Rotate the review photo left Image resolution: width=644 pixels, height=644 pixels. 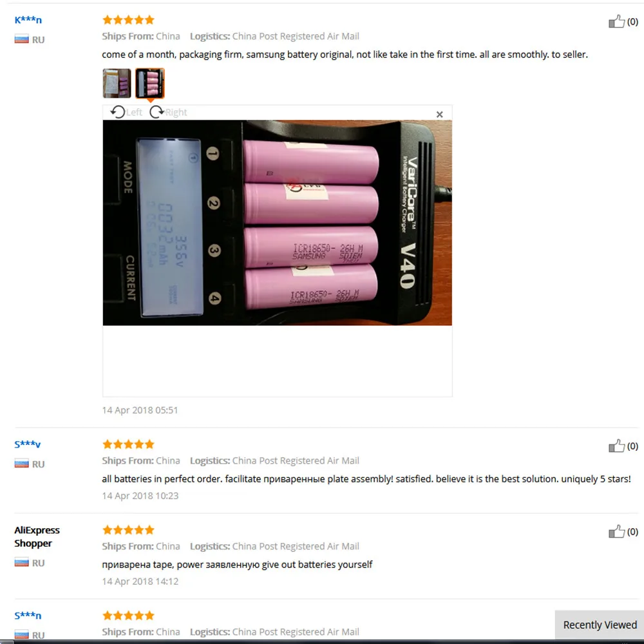126,112
